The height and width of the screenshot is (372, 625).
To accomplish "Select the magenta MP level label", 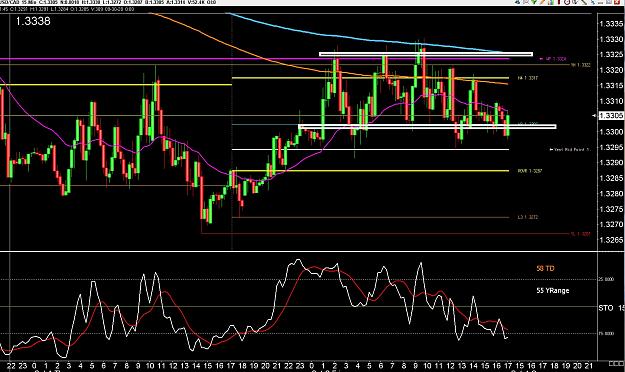I will tap(553, 59).
